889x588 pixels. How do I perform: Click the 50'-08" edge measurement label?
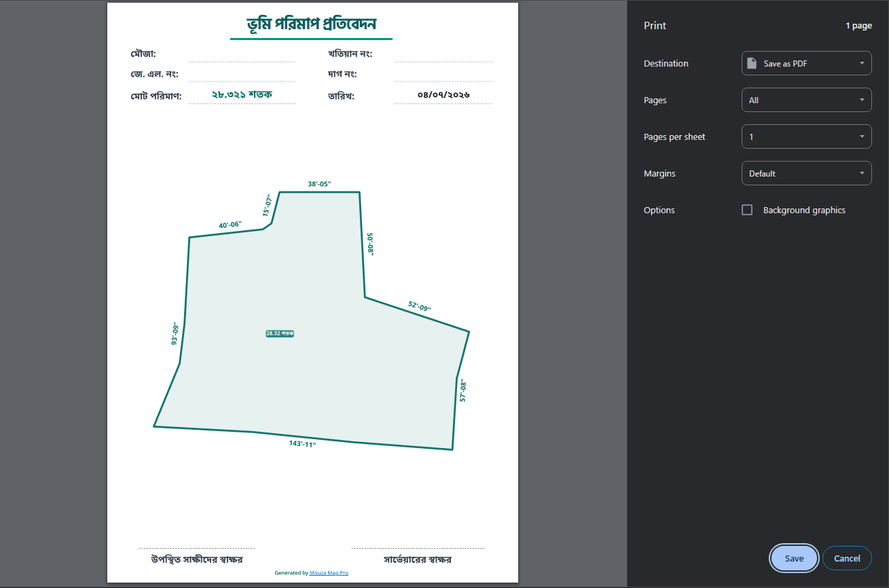click(370, 244)
